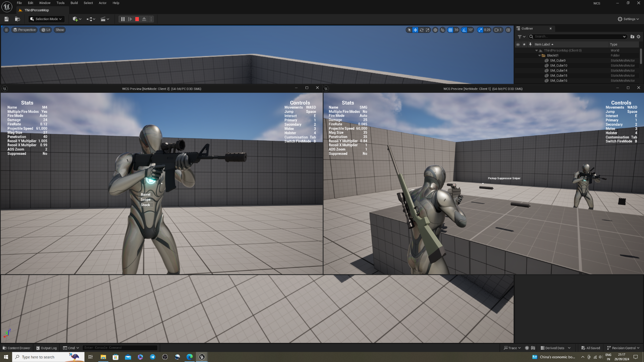
Task: Collapse the ThirdPersonMap (Client 0) tree node
Action: click(536, 51)
